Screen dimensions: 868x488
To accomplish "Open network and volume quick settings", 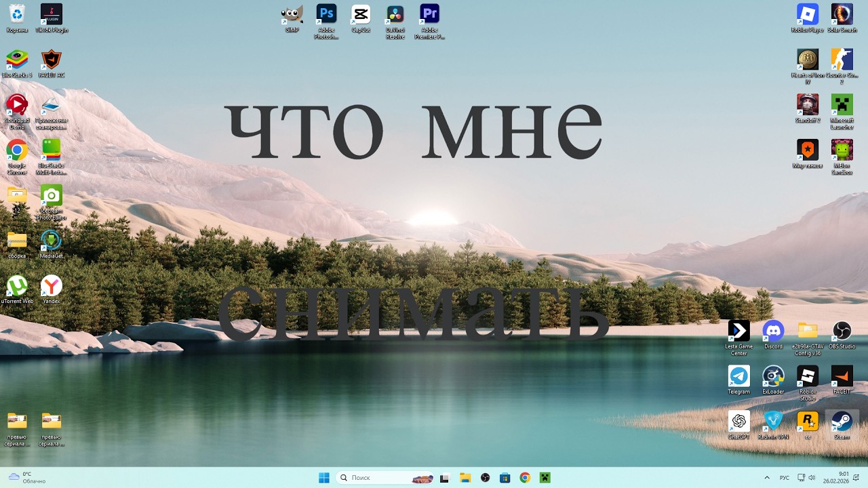I will pos(806,478).
